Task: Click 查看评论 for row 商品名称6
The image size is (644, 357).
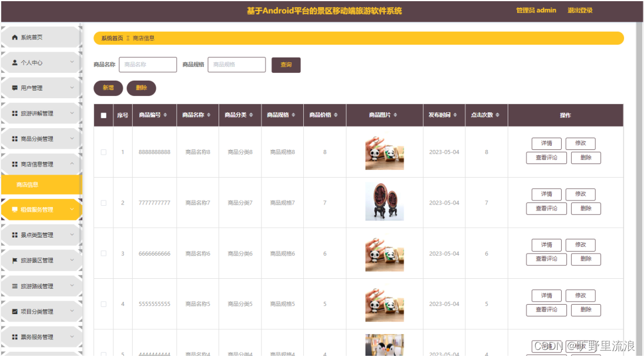Action: click(546, 259)
